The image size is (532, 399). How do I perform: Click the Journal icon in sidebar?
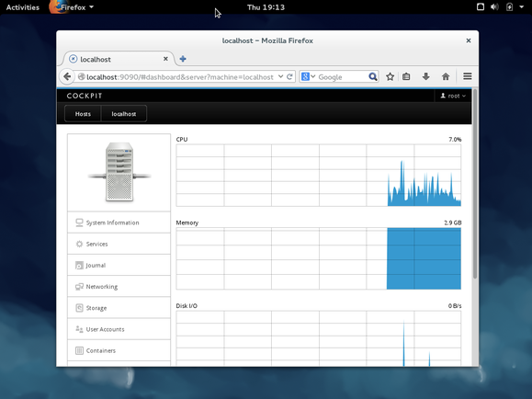pyautogui.click(x=79, y=265)
